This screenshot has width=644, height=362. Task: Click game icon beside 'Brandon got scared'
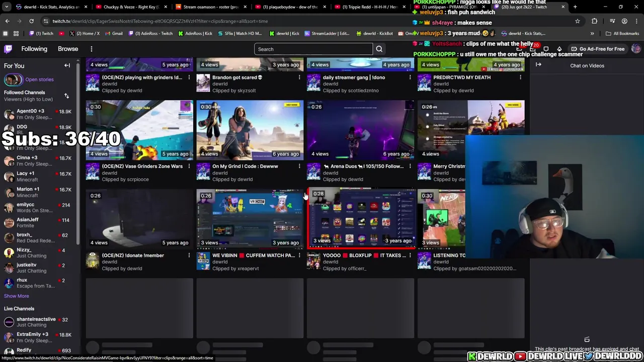(x=203, y=83)
